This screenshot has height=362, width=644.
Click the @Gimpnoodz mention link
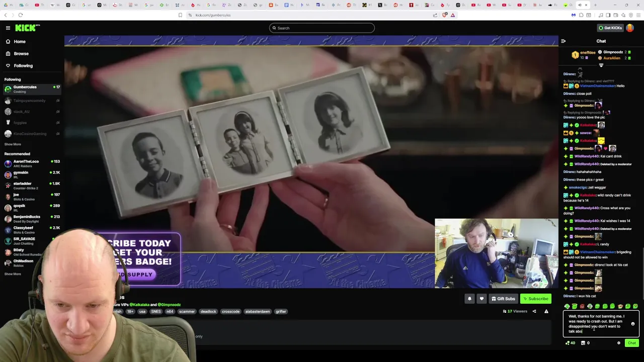click(169, 305)
